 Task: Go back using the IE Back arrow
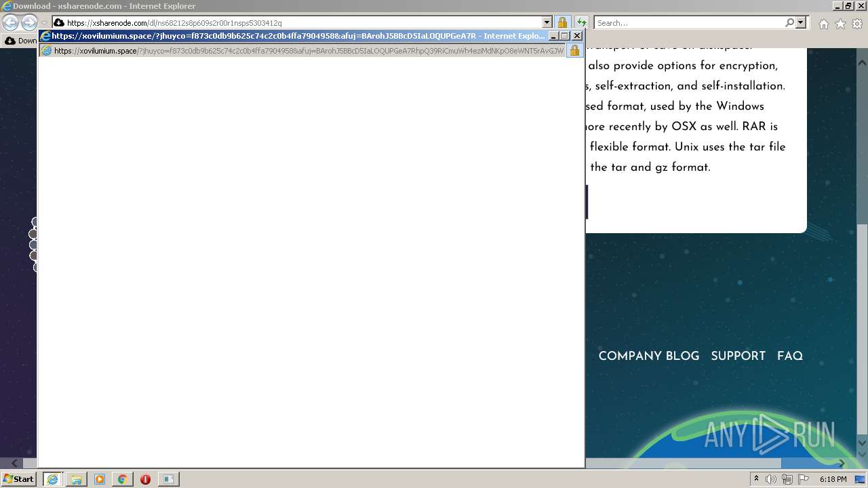(10, 23)
